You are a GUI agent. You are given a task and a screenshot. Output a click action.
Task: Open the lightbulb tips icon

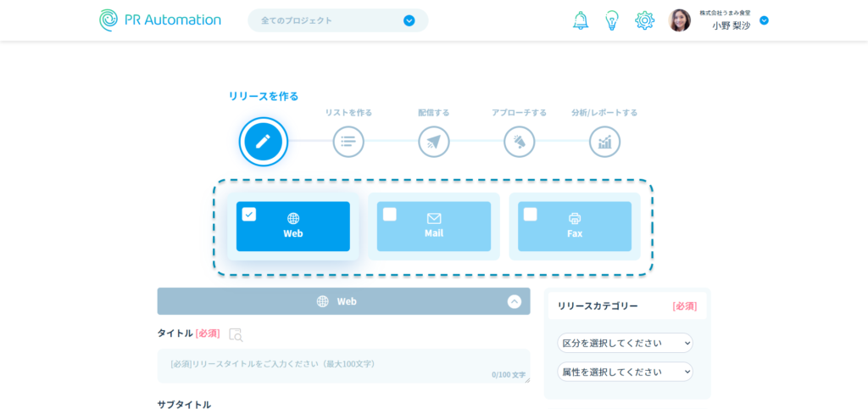(x=612, y=20)
